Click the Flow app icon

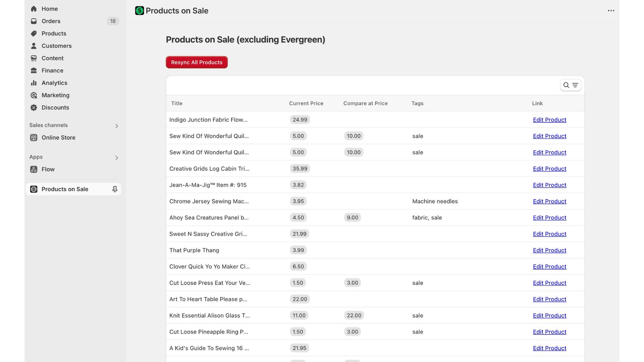tap(34, 169)
